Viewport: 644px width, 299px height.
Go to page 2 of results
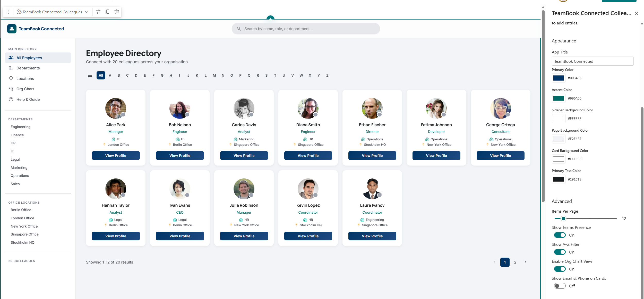coord(515,262)
